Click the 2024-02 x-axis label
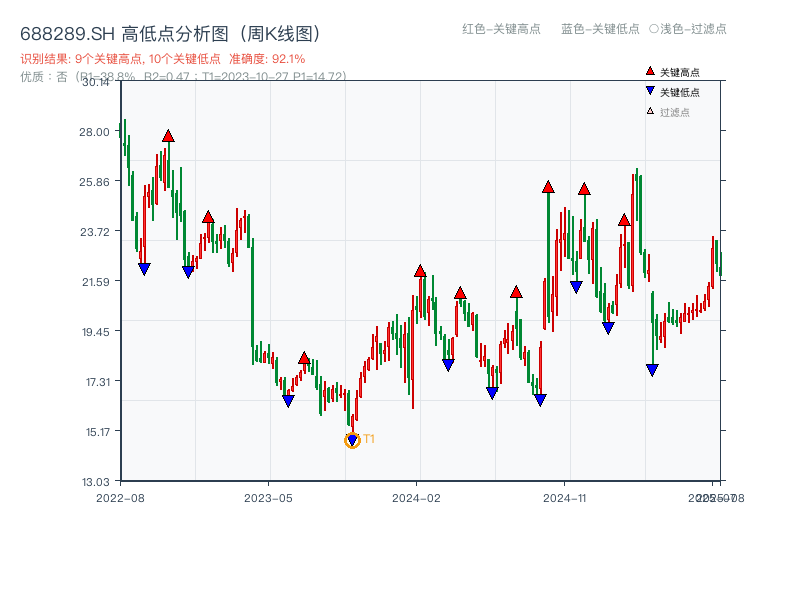This screenshot has width=800, height=600. [x=416, y=498]
